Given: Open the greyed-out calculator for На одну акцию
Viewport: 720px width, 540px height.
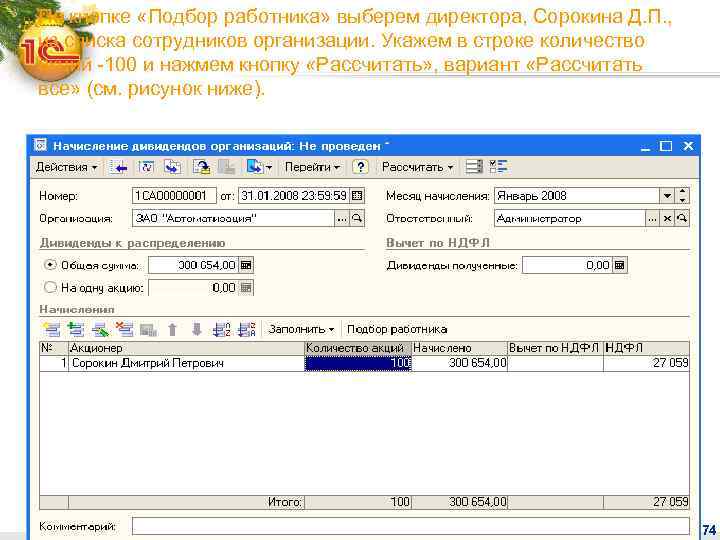Looking at the screenshot, I should point(246,288).
